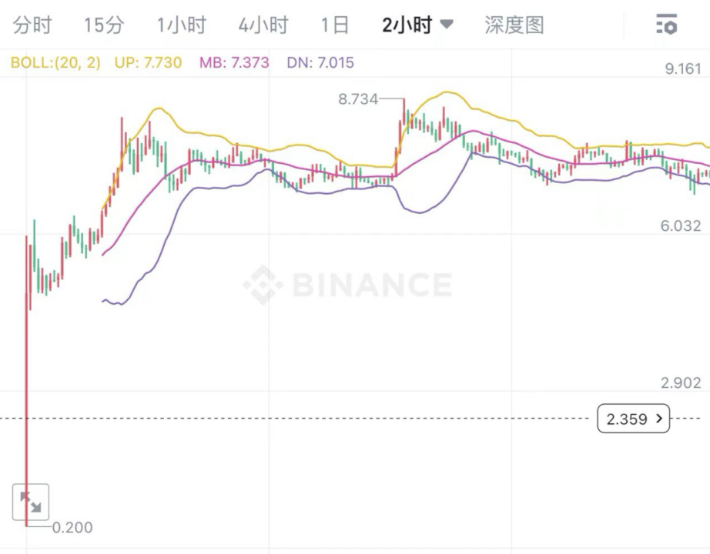
Task: Show the 深度图 depth chart
Action: tap(514, 25)
